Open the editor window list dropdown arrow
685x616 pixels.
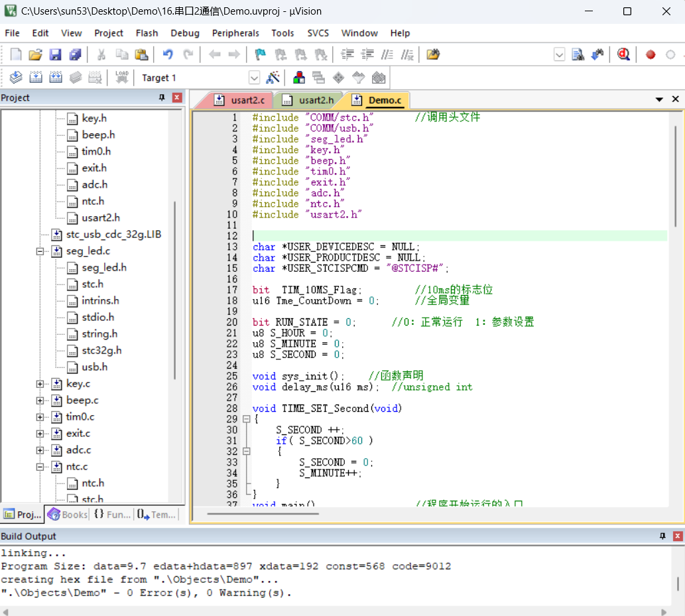pyautogui.click(x=659, y=99)
